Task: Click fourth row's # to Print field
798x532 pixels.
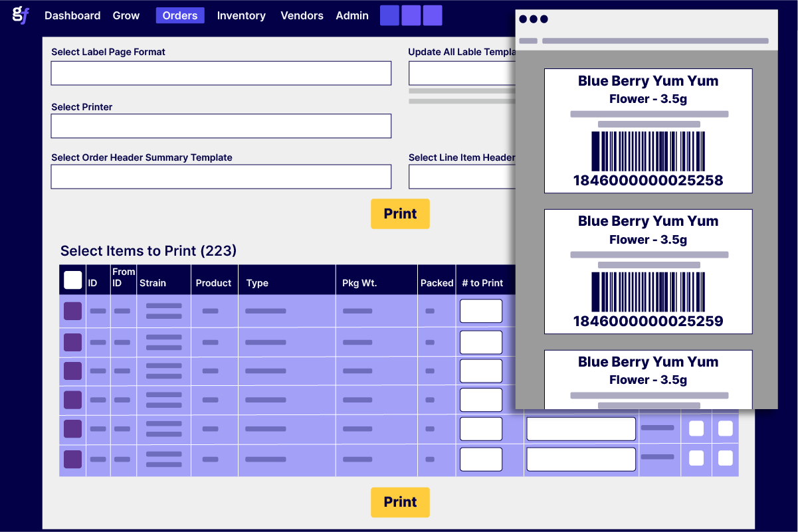Action: (x=481, y=400)
